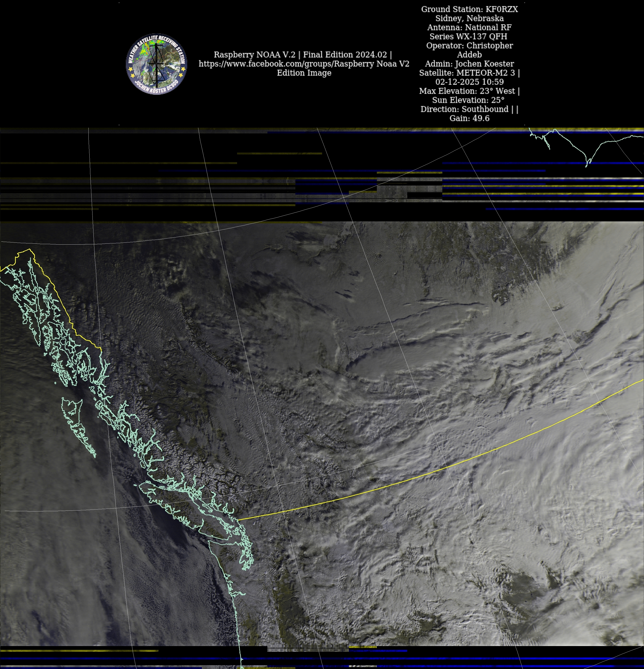Click the Antenna National RF line
Viewport: 644px width, 669px height.
click(x=469, y=27)
